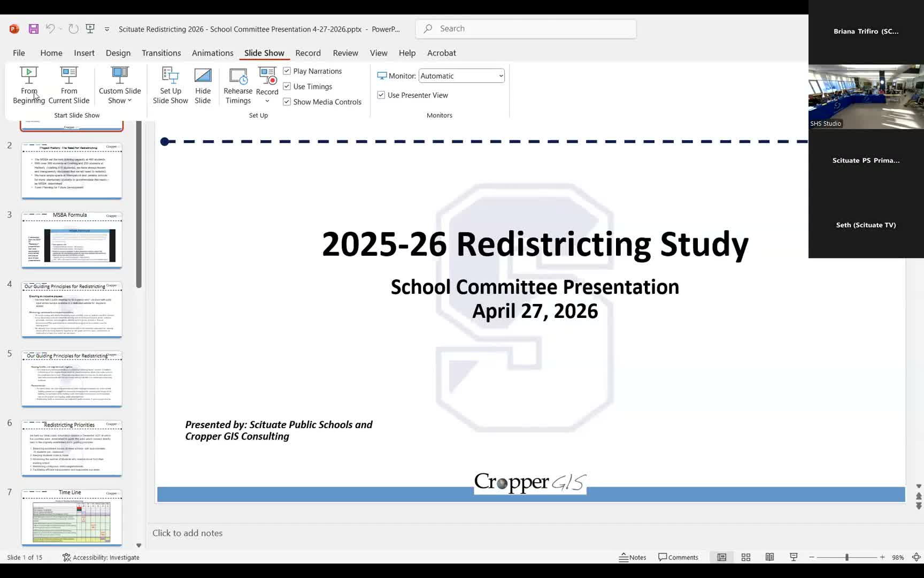Switch to the Insert tab
Image resolution: width=924 pixels, height=578 pixels.
(x=84, y=53)
